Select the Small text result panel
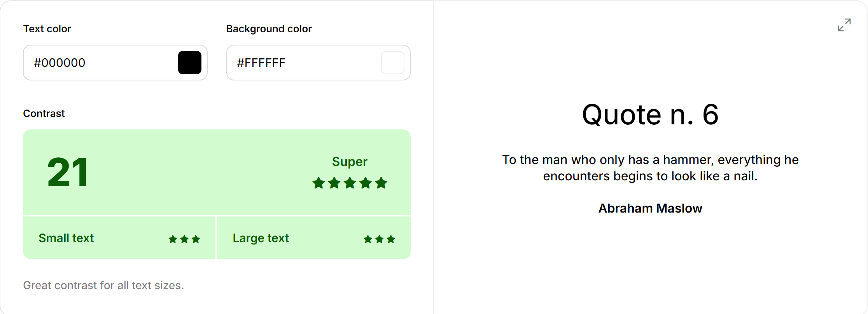868x314 pixels. point(119,238)
